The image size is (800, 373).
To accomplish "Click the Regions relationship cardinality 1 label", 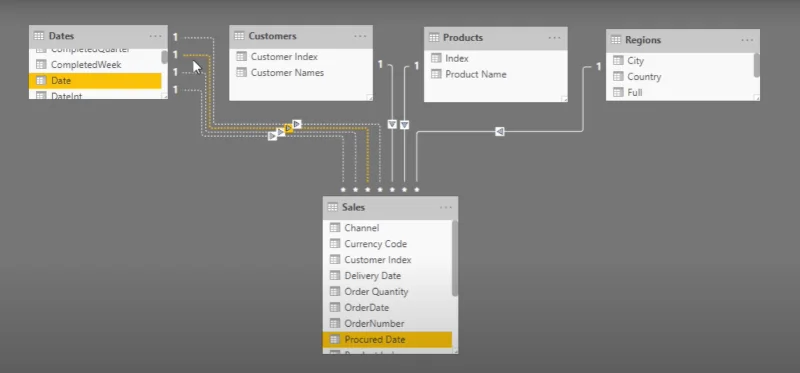I will 598,66.
